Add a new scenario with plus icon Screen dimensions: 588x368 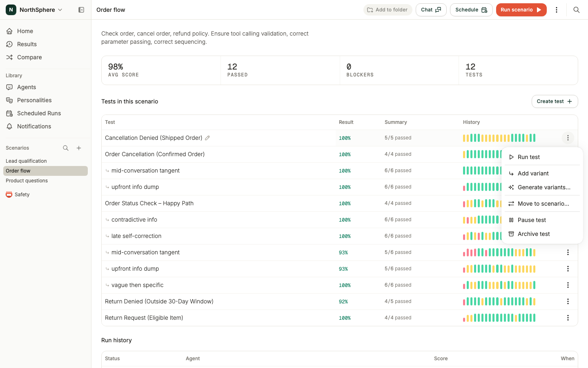79,148
